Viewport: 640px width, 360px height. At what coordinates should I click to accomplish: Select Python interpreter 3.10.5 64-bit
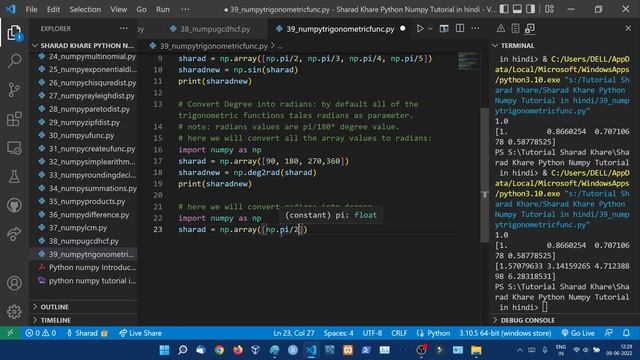pyautogui.click(x=505, y=333)
